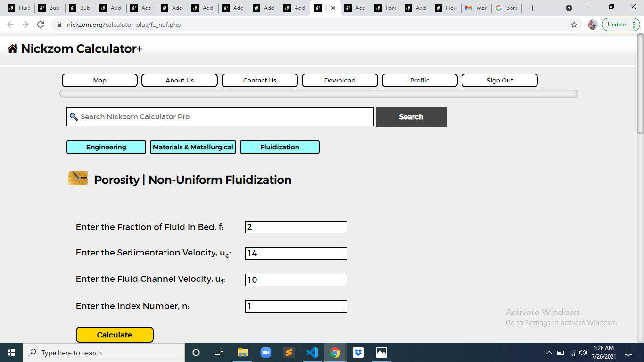The image size is (644, 362).
Task: Click the Fraction of Fluid input
Action: [296, 227]
